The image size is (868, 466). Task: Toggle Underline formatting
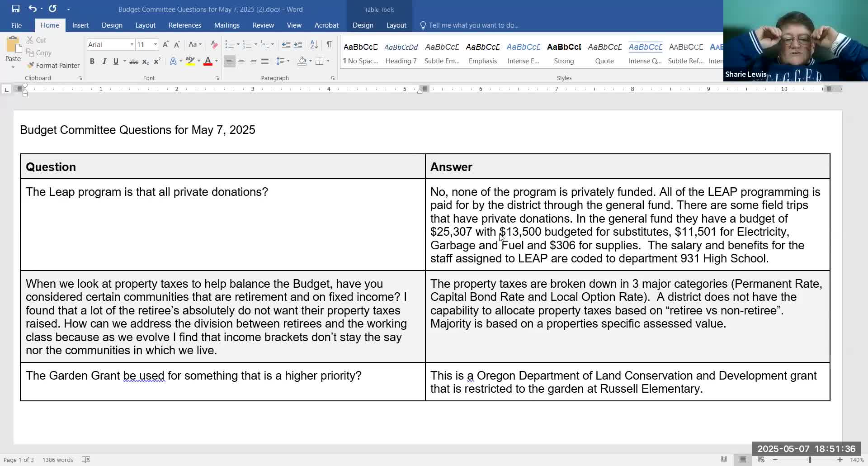(116, 62)
